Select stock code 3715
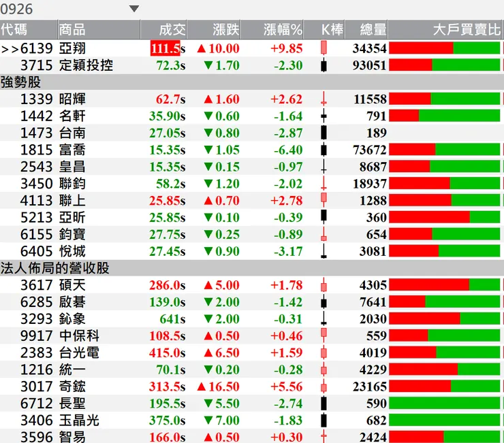The image size is (504, 443). point(36,65)
